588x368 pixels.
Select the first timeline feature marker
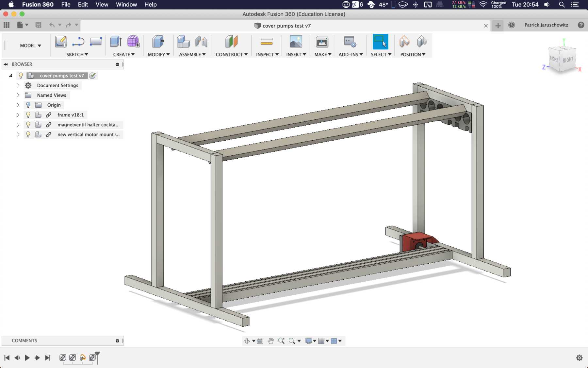pyautogui.click(x=63, y=358)
